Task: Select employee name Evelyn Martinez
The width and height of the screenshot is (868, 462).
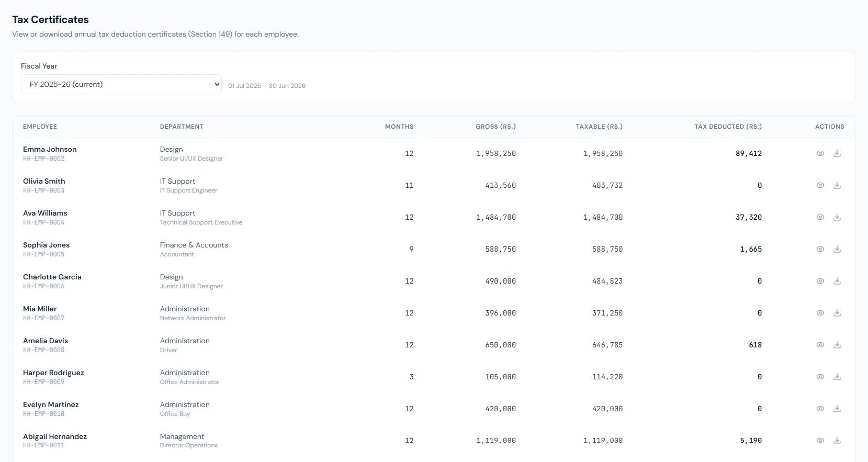Action: 51,404
